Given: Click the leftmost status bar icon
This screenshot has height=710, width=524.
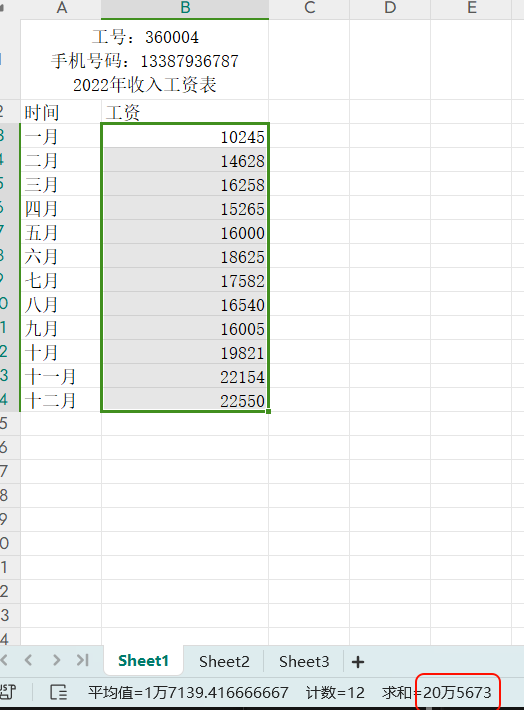Looking at the screenshot, I should (x=8, y=692).
